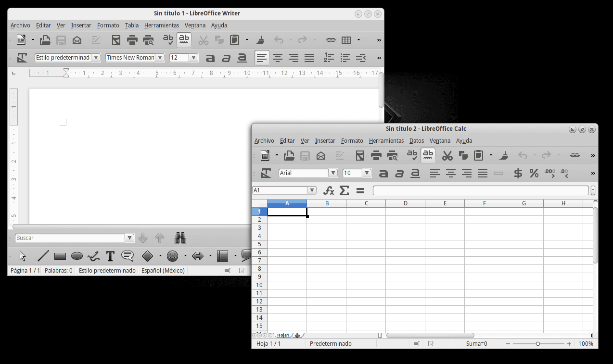Viewport: 613px width, 364px height.
Task: Click clone formatting brush in Writer
Action: [260, 40]
